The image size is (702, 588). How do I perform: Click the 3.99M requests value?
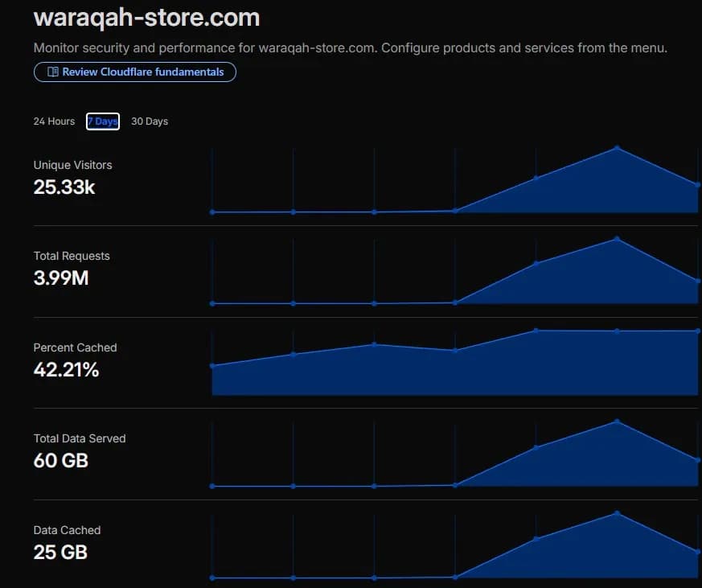tap(61, 278)
